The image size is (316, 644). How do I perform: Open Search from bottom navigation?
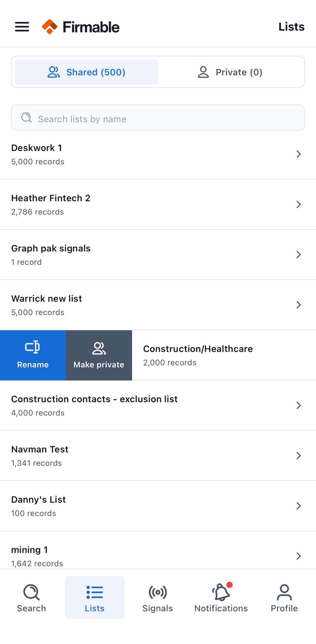[x=32, y=597]
